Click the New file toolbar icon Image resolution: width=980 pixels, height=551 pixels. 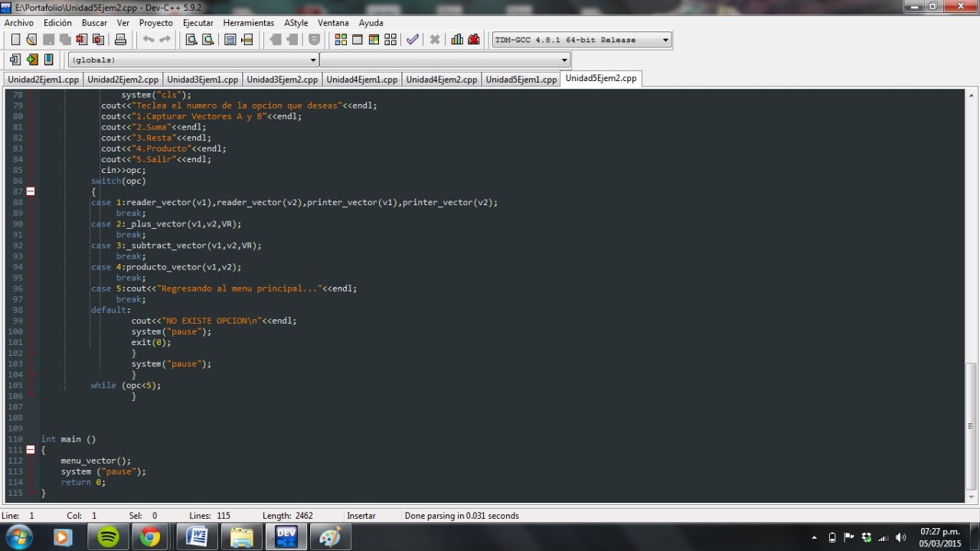click(15, 40)
